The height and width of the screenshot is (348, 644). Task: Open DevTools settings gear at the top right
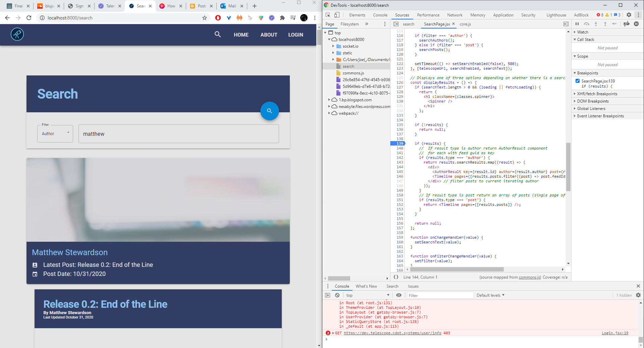(629, 15)
